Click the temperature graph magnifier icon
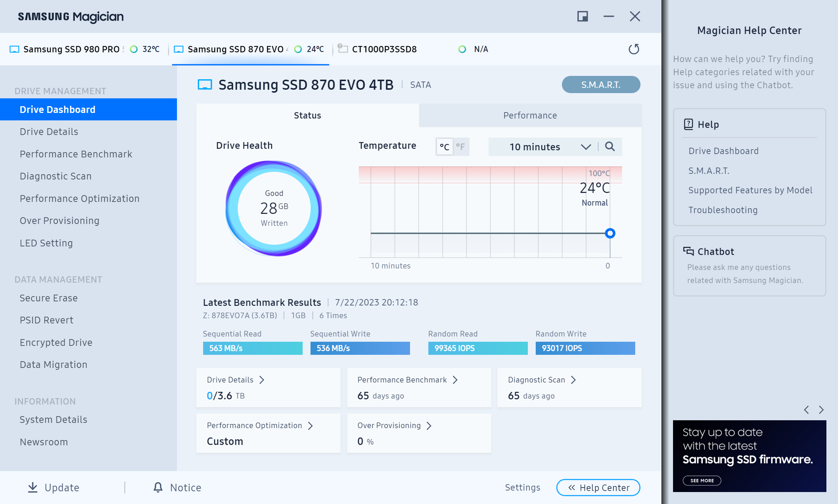This screenshot has height=504, width=838. (610, 147)
